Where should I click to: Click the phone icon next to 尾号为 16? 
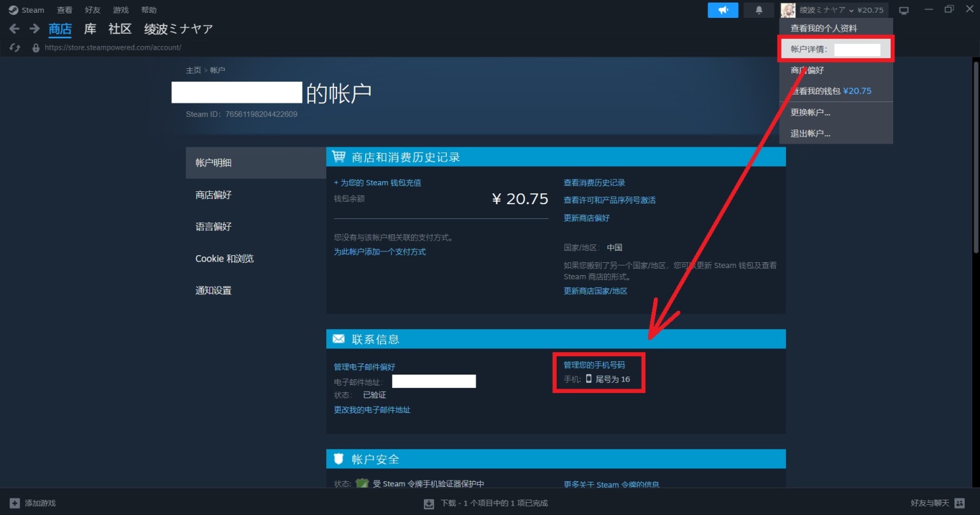click(x=589, y=379)
